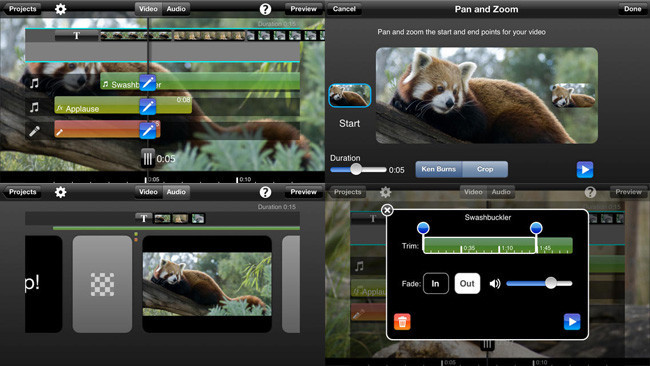Cancel the Pan and Zoom editor
Screen dimensions: 650x366
pos(344,9)
